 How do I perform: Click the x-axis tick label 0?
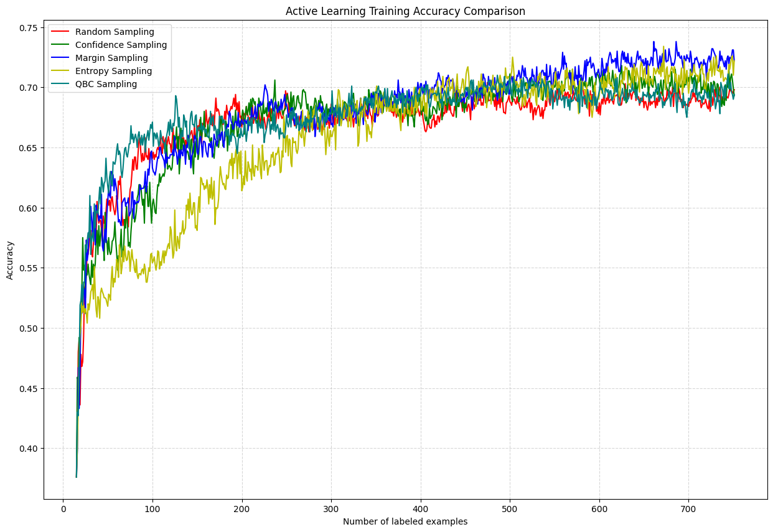tap(63, 508)
